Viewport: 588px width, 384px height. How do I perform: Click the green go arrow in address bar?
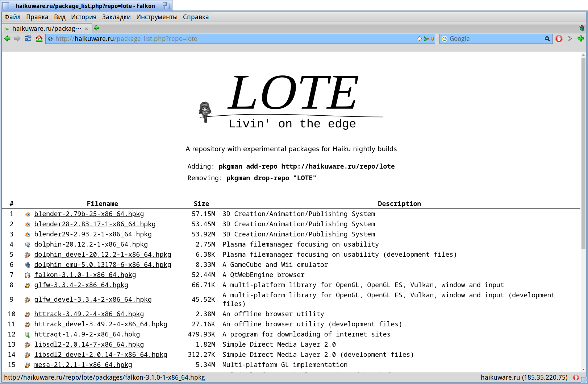(x=426, y=39)
